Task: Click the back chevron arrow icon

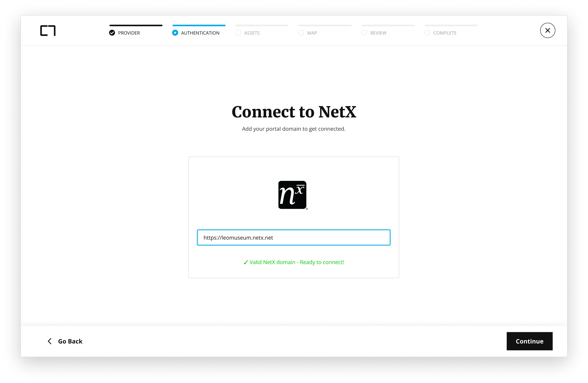Action: 50,341
